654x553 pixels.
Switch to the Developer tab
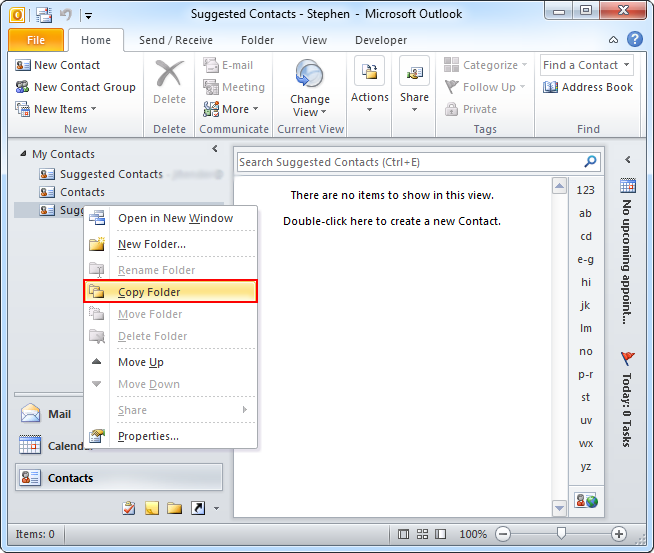(381, 40)
